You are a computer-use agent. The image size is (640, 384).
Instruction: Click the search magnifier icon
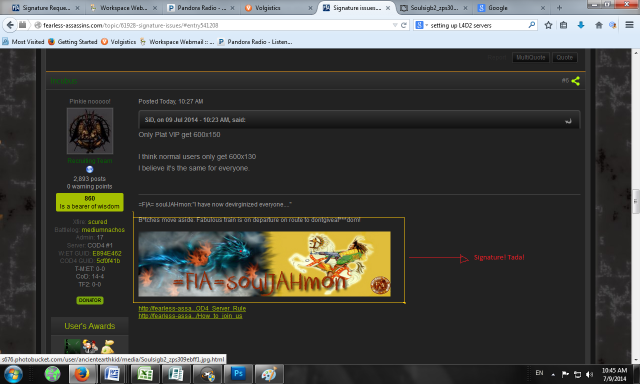coord(531,25)
